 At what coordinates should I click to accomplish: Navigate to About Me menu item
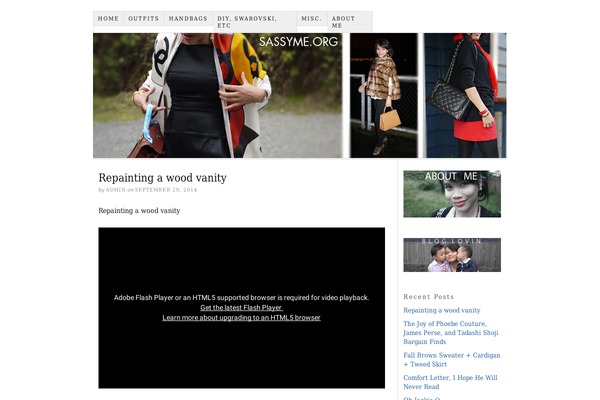pos(349,22)
